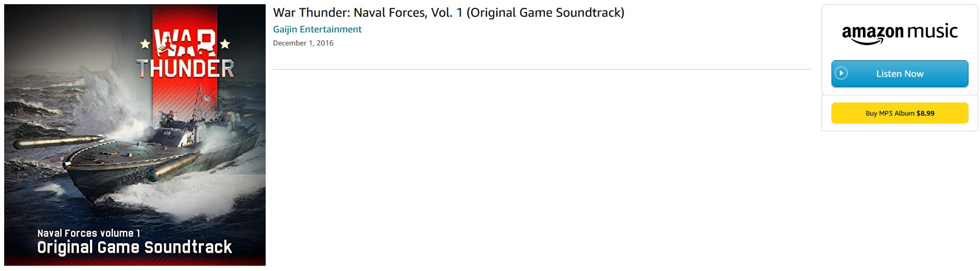
Task: Click the War Thunder: Naval Forces album title
Action: click(x=448, y=13)
